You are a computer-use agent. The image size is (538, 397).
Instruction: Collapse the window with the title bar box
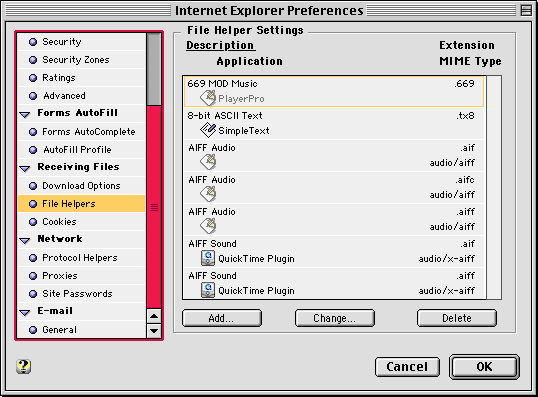pyautogui.click(x=526, y=10)
